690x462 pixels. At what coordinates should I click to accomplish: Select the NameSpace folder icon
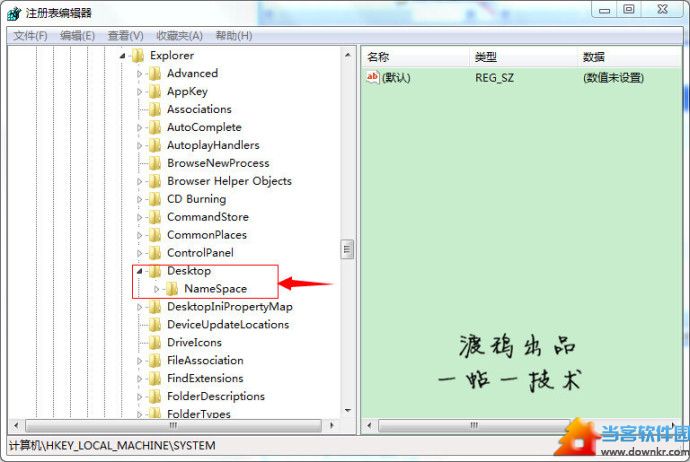pos(172,289)
